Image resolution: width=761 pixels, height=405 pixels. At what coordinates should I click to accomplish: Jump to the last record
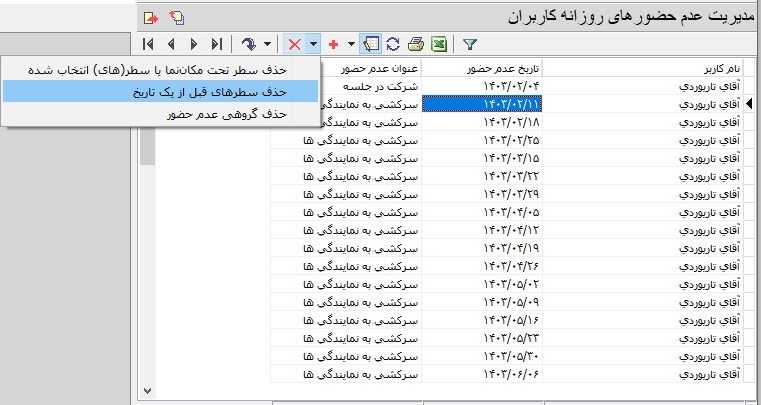coord(217,44)
